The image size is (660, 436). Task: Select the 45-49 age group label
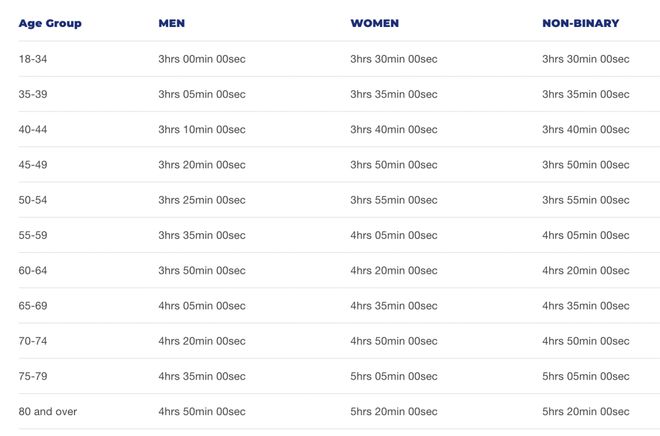(x=33, y=165)
